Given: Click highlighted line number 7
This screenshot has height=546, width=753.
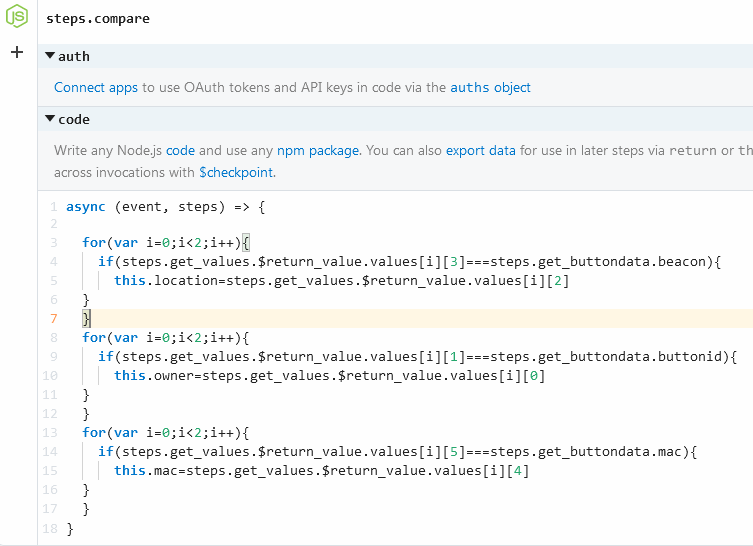Looking at the screenshot, I should click(x=53, y=318).
